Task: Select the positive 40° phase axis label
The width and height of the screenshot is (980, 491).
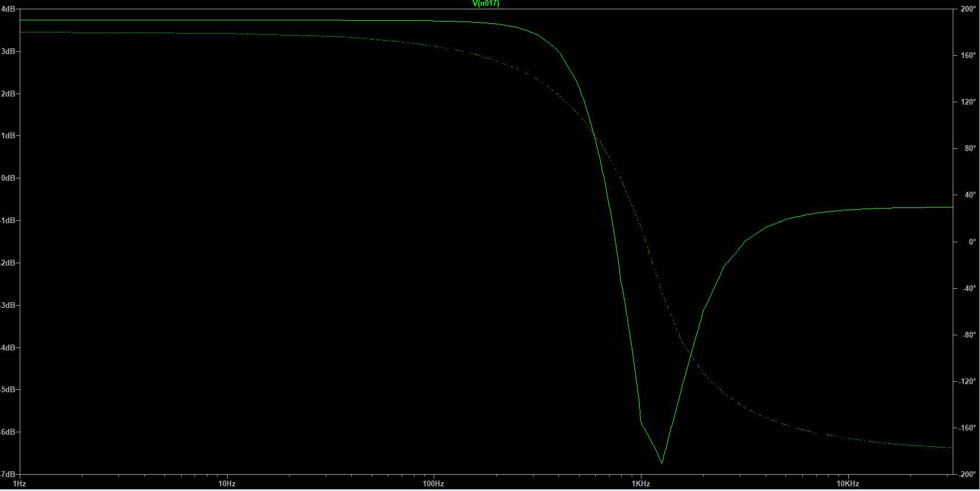Action: pos(970,195)
